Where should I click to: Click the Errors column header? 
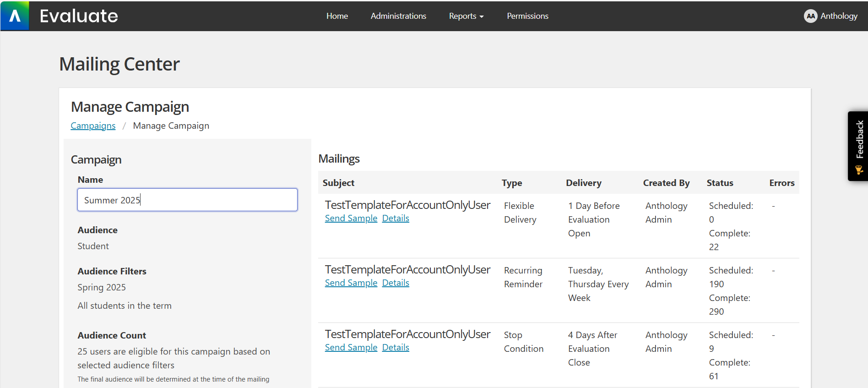[781, 183]
